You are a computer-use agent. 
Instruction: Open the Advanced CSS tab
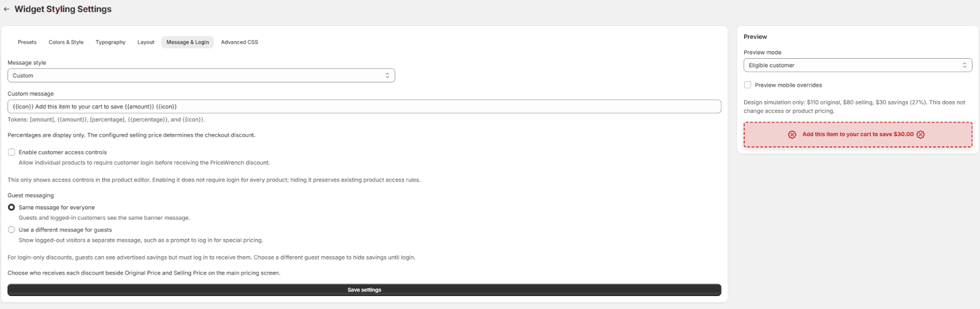tap(240, 42)
